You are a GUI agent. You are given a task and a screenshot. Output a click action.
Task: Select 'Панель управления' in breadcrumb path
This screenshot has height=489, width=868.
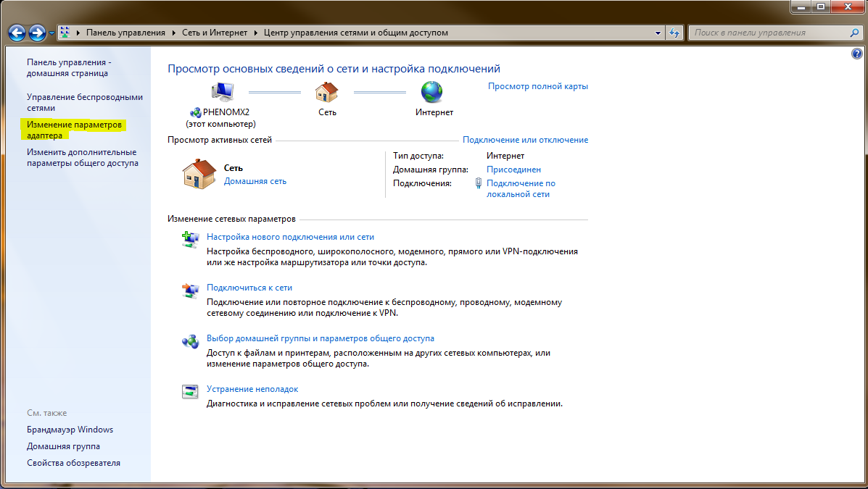(x=125, y=33)
